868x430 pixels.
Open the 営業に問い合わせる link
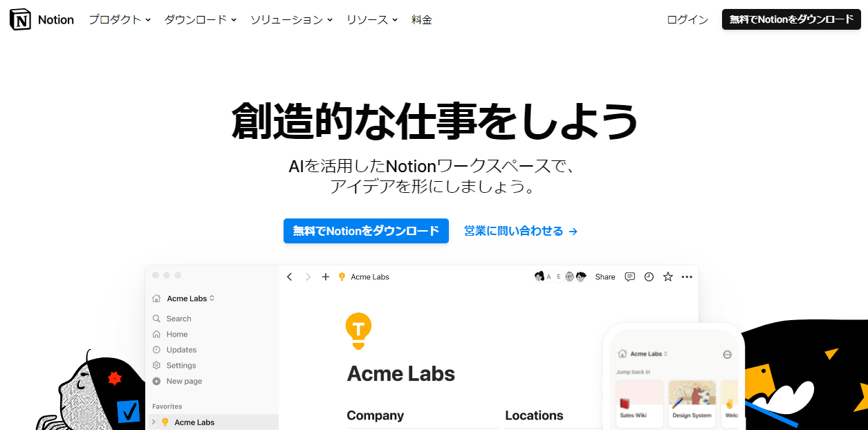(521, 231)
